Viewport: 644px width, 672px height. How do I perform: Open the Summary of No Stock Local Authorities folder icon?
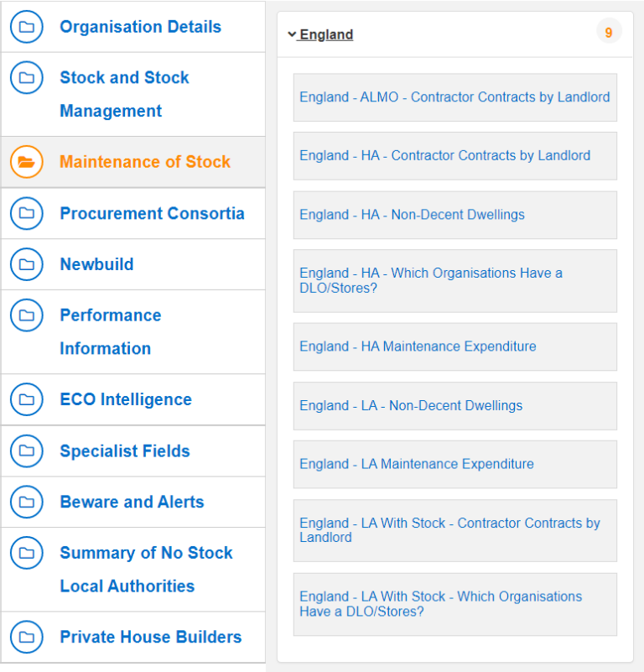tap(27, 553)
